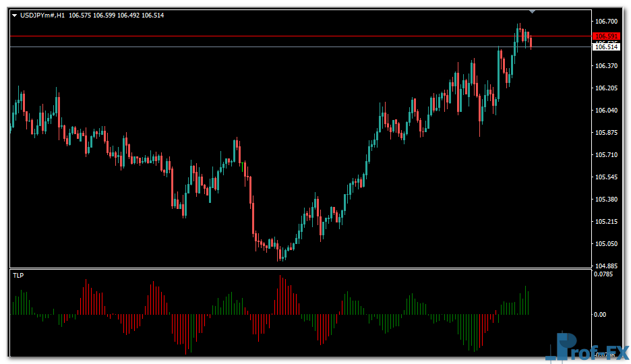Click the TLP indicator label
Screen dimensions: 631x364
18,275
